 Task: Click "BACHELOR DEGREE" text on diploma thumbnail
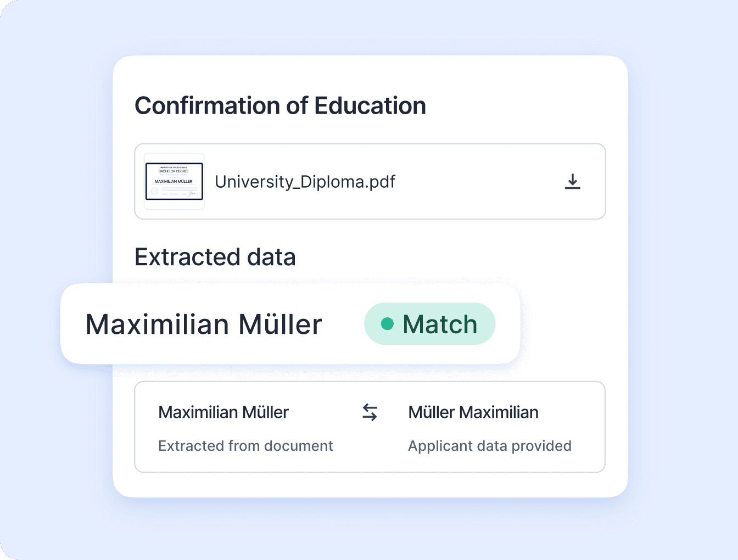pyautogui.click(x=174, y=171)
